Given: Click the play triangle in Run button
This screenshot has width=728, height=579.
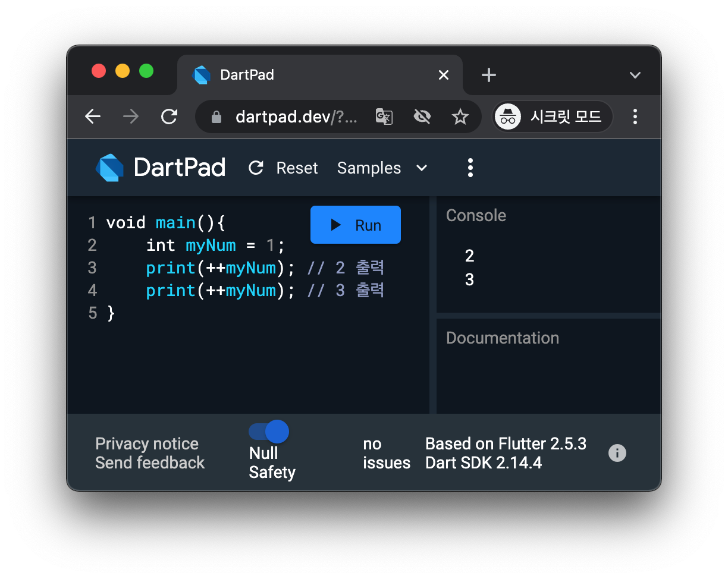Looking at the screenshot, I should click(336, 225).
